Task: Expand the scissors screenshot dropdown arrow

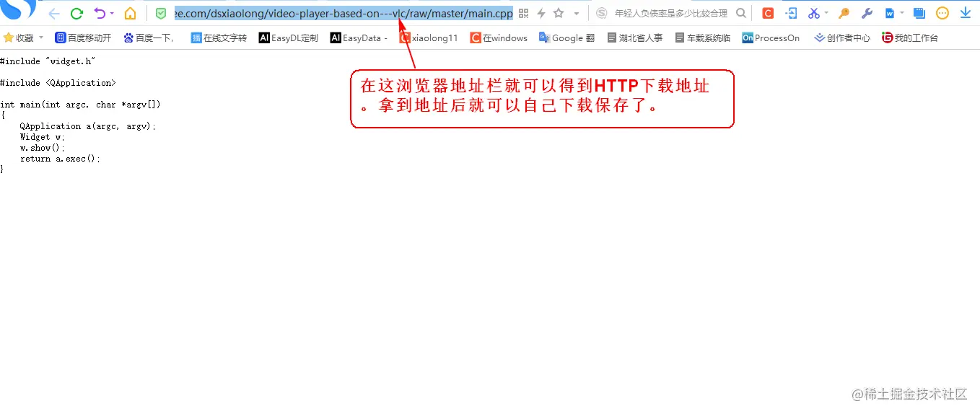Action: point(826,13)
